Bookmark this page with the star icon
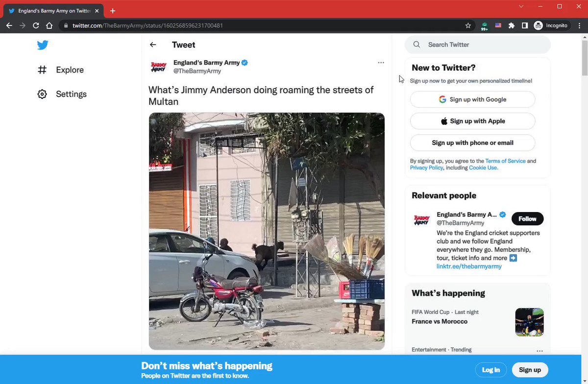Screen dimensions: 588x384 tap(468, 25)
